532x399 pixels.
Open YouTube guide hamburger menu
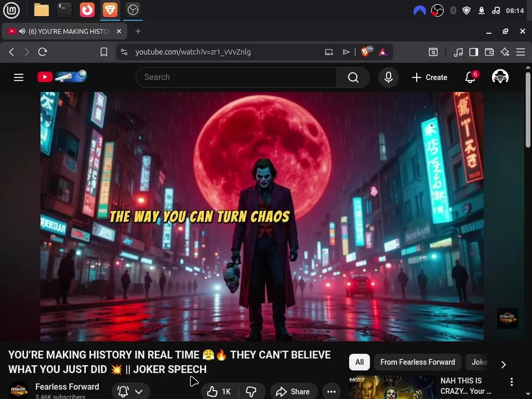coord(19,78)
